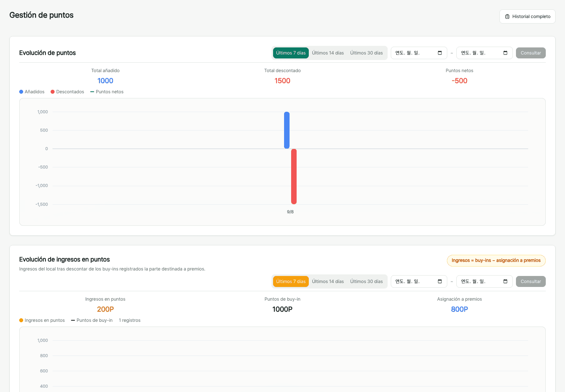Click the 800 axis label in the ingresos chart
Viewport: 565px width, 392px height.
click(44, 356)
